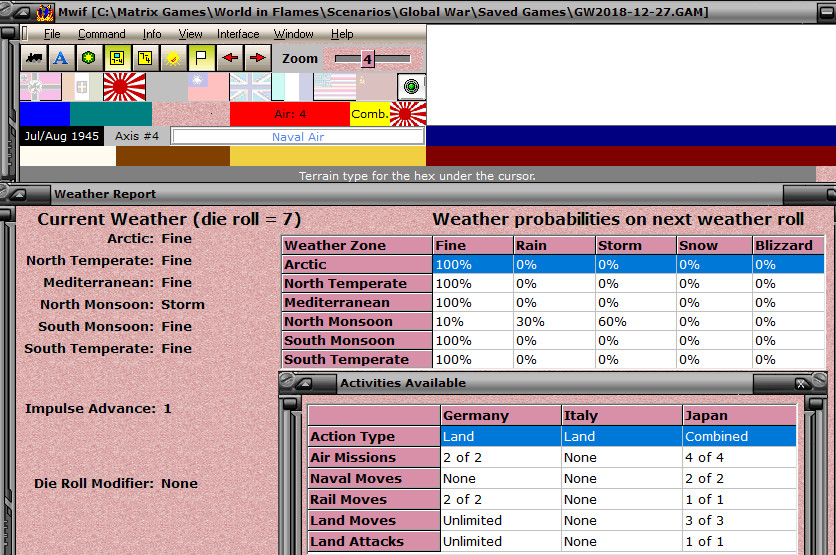
Task: Click the Comb. action indicator
Action: [369, 114]
